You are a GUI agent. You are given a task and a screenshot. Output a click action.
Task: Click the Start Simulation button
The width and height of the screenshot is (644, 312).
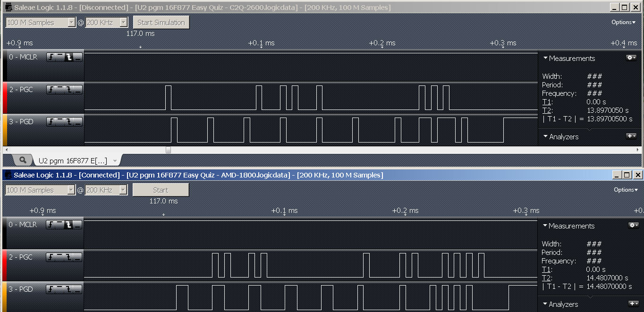[161, 22]
